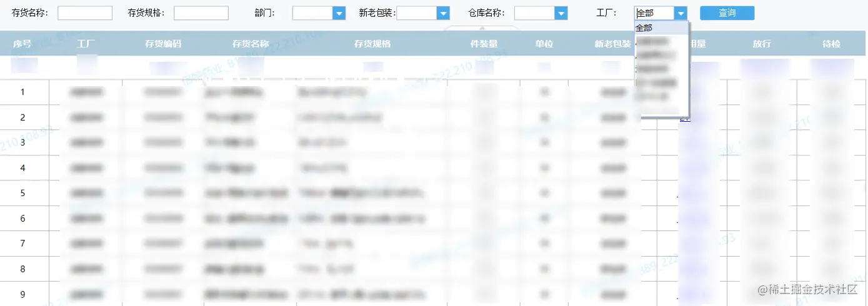Click the 新老包装 table column header
This screenshot has height=306, width=868.
pos(612,44)
